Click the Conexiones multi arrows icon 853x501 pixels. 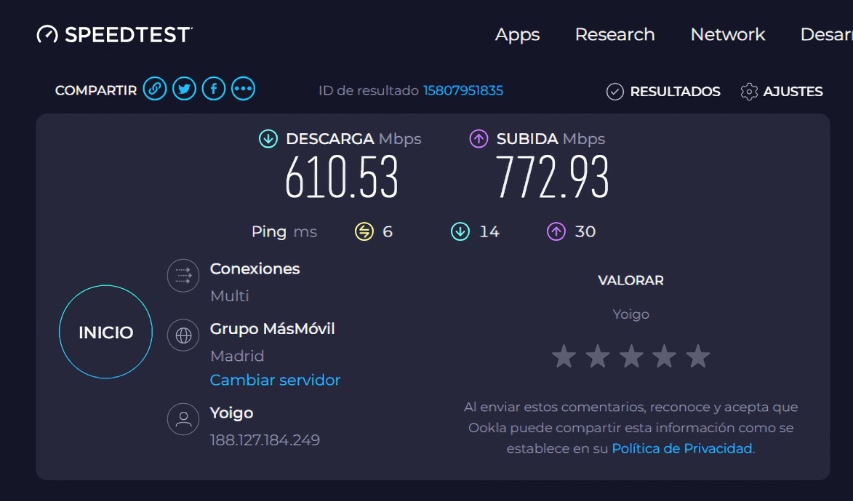coord(183,276)
